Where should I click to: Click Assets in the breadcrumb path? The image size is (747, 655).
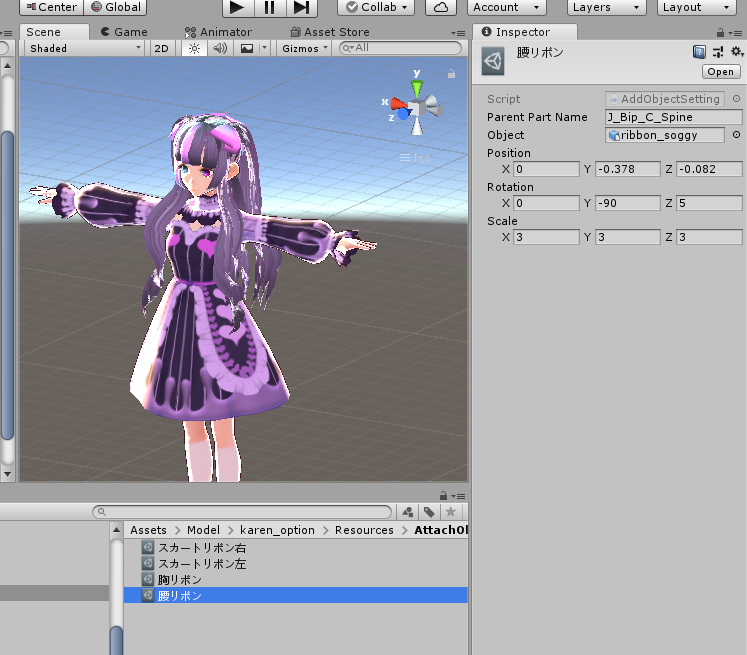coord(149,530)
